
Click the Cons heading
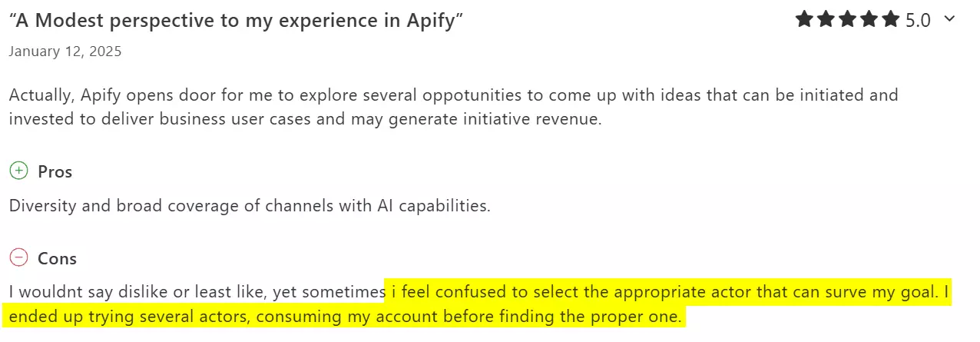(x=57, y=258)
